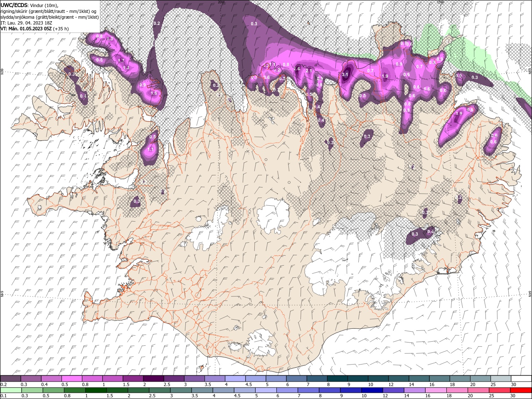The height and width of the screenshot is (399, 532).
Task: Click the red-pink 25 swatch in the lower rain scale
Action: click(x=500, y=390)
